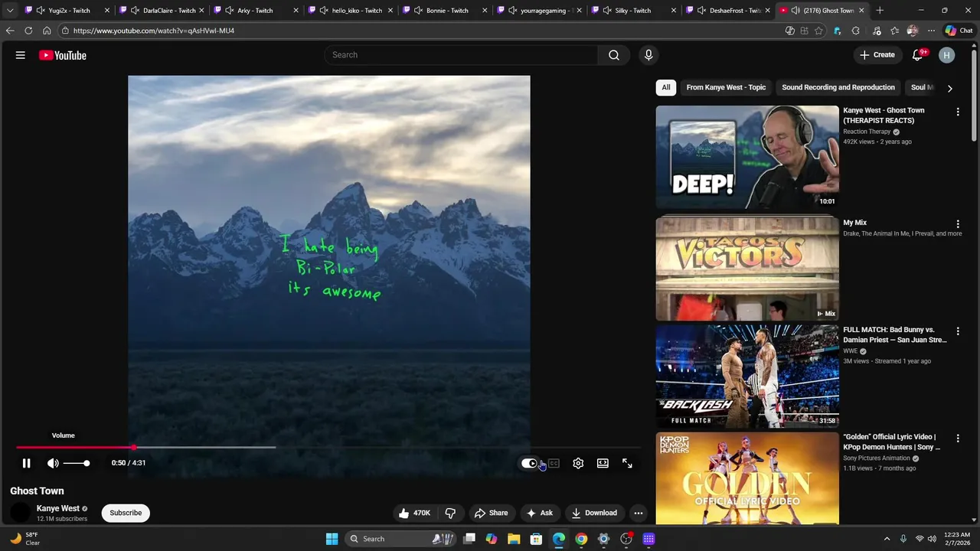Share the video

click(491, 513)
